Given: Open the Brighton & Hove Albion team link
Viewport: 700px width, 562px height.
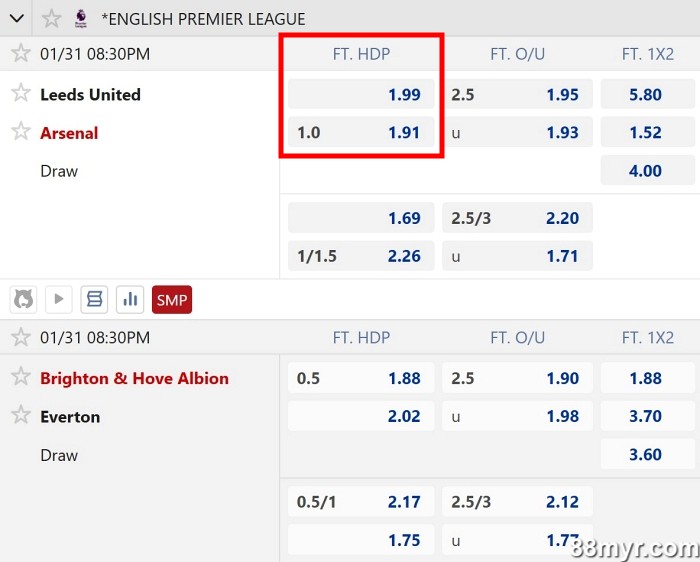Looking at the screenshot, I should (x=134, y=378).
